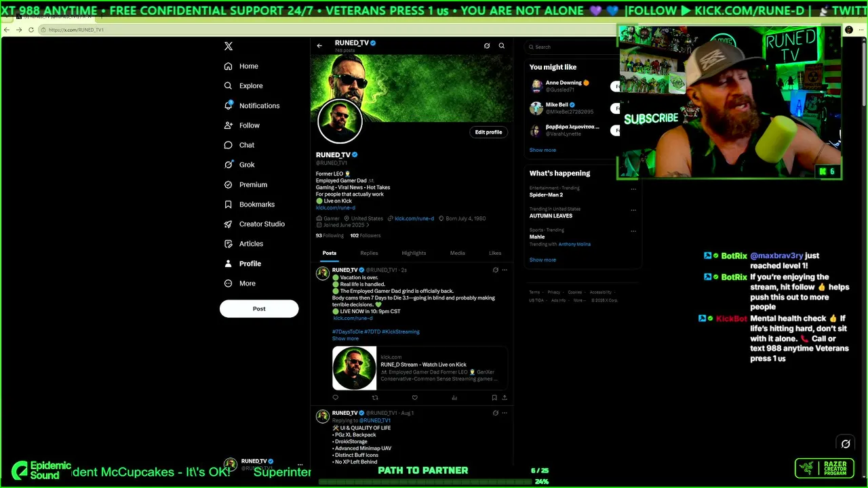Screen dimensions: 868x488
Task: Show more under 'What's happening'
Action: (542, 260)
